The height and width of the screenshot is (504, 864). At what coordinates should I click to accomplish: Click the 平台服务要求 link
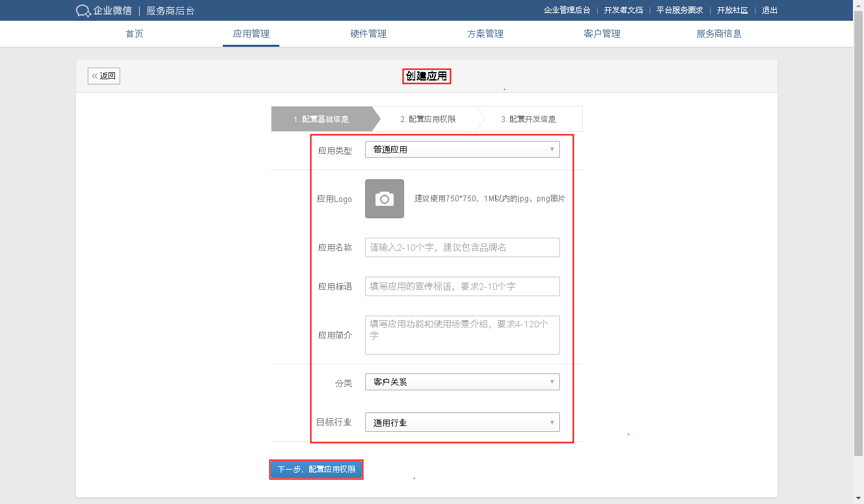pos(680,10)
